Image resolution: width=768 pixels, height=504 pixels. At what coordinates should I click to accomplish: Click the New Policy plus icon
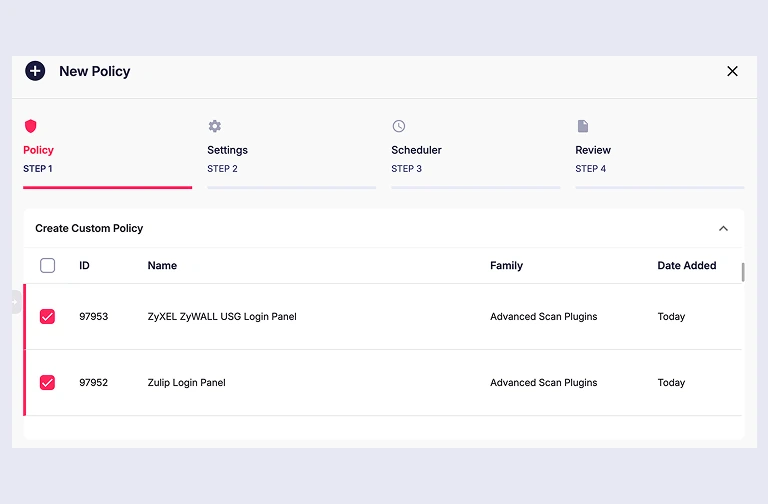35,71
